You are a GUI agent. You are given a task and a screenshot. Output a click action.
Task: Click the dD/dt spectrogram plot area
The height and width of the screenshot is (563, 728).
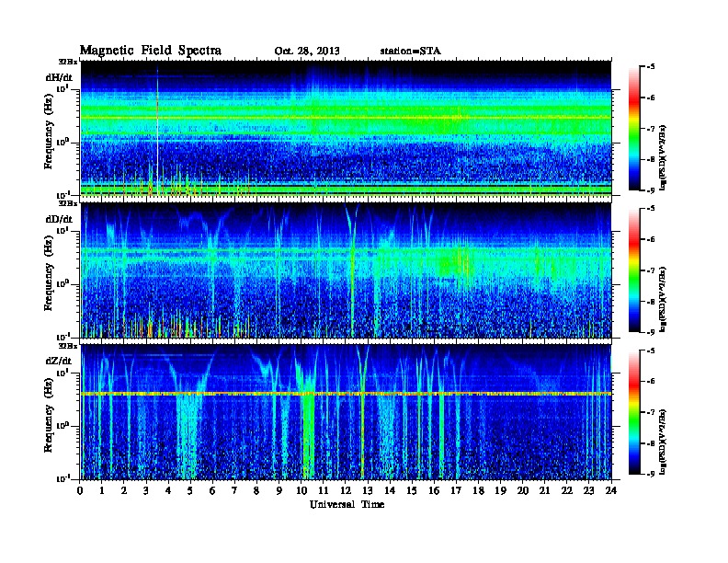[346, 270]
